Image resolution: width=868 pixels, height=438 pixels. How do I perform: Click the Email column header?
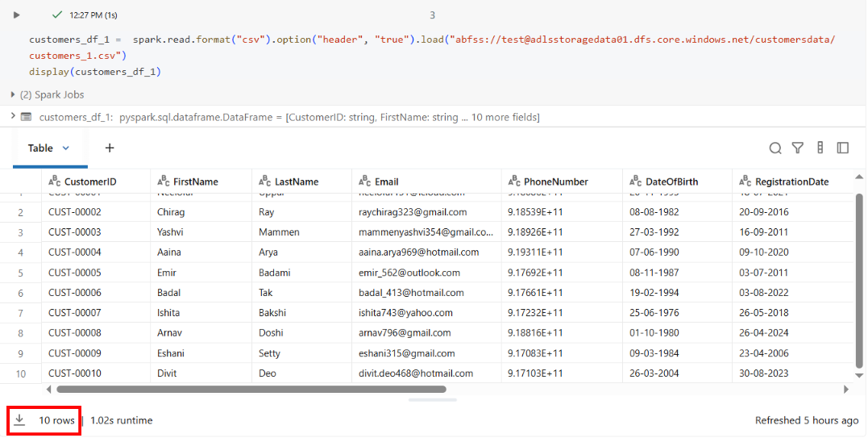tap(386, 181)
